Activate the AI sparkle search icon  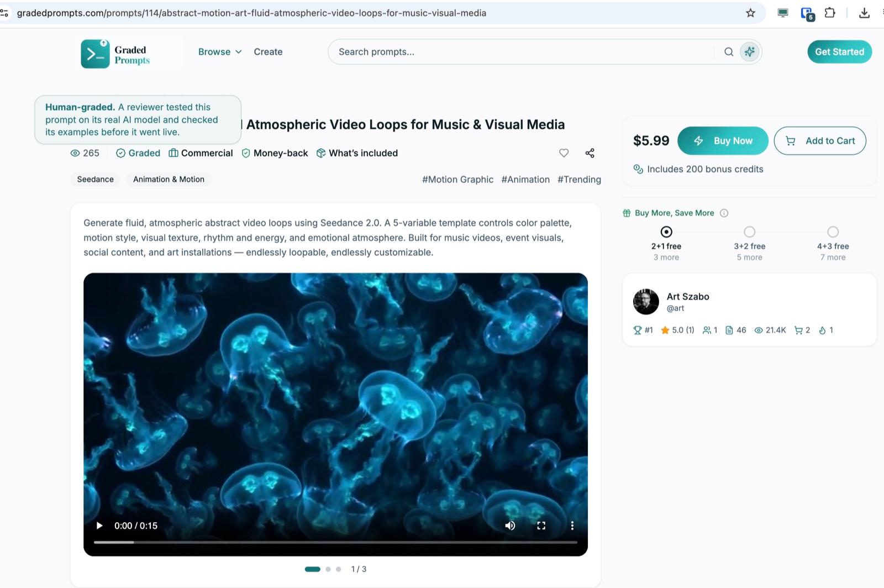click(750, 52)
